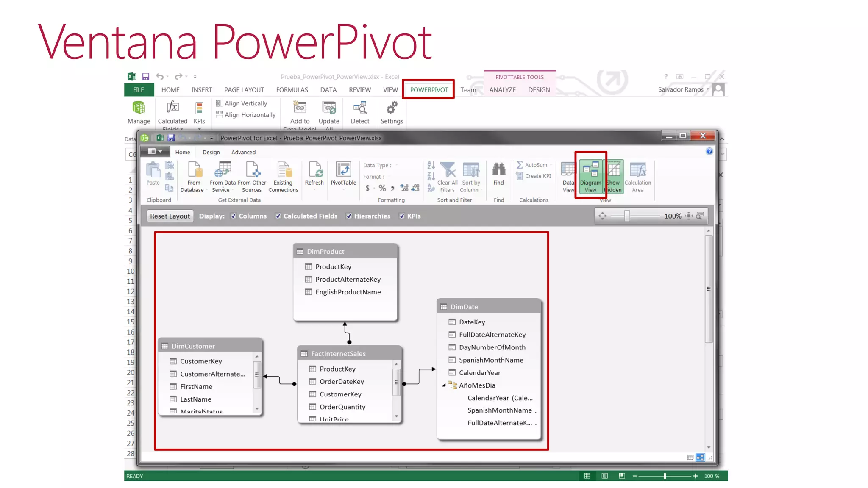Click Align Vertically option

242,103
